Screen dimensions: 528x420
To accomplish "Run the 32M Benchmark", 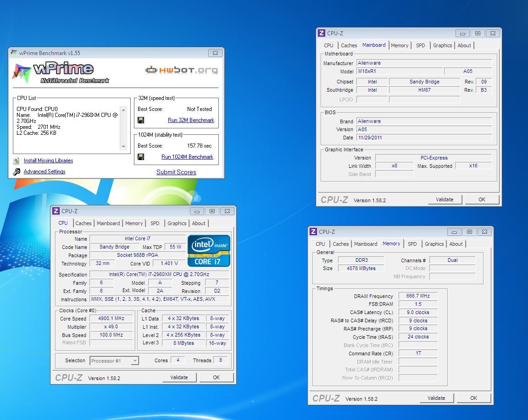I will [191, 120].
